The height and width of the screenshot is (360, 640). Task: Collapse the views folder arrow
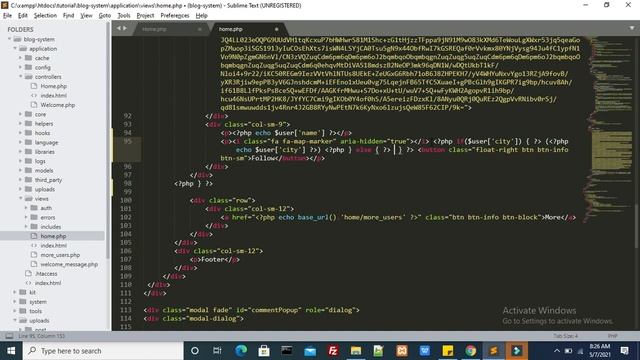click(x=20, y=199)
